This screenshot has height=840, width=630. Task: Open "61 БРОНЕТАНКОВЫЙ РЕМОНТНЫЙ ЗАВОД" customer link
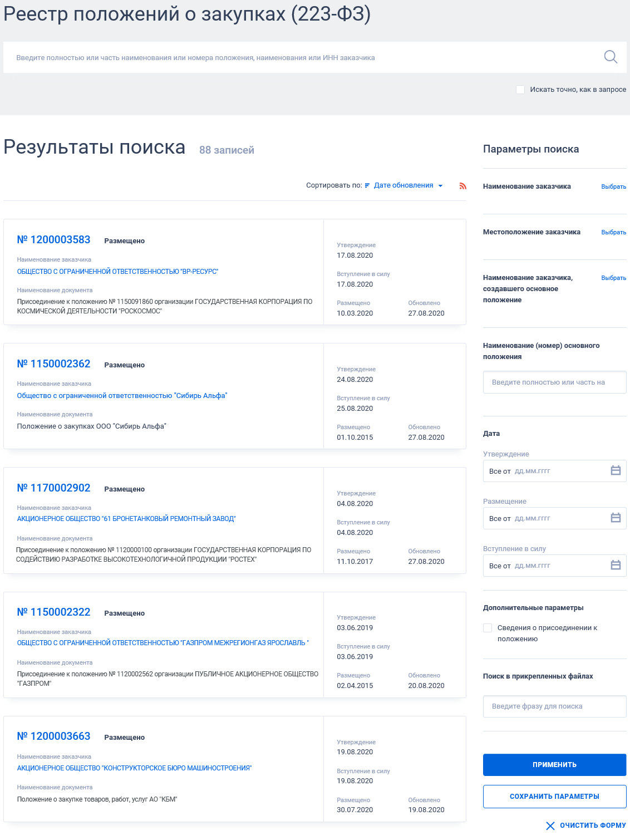point(126,519)
